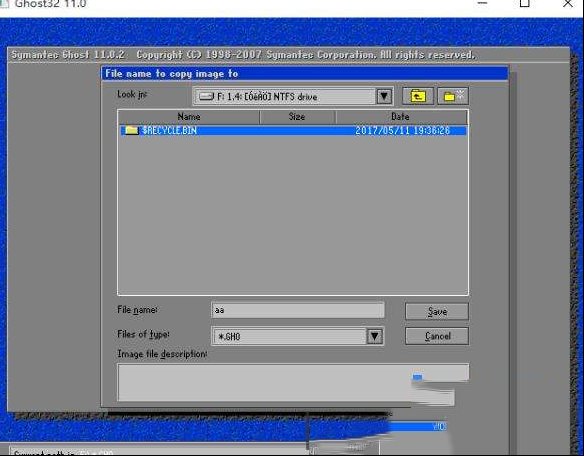The image size is (584, 456).
Task: Click the drive icon in Look in box
Action: (206, 96)
